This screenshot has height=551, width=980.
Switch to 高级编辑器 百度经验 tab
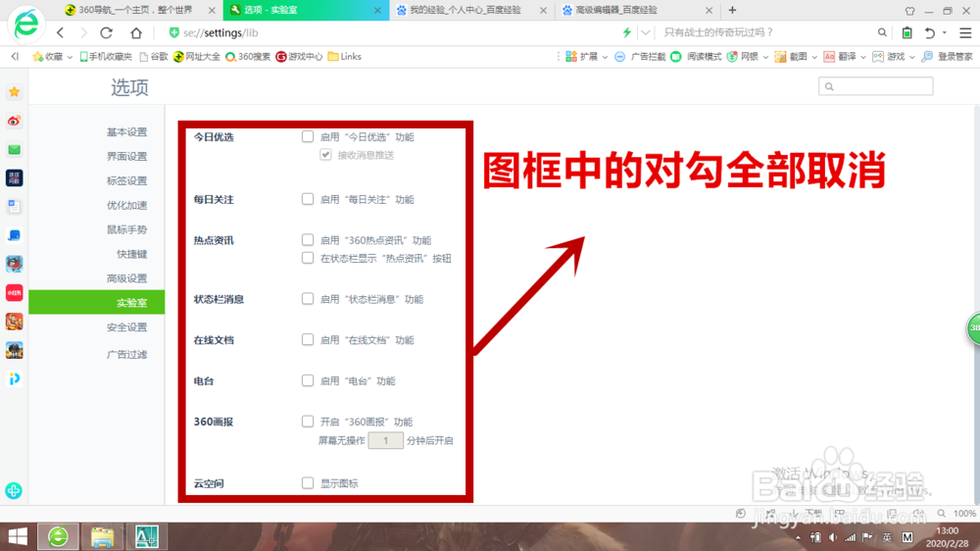pyautogui.click(x=636, y=10)
